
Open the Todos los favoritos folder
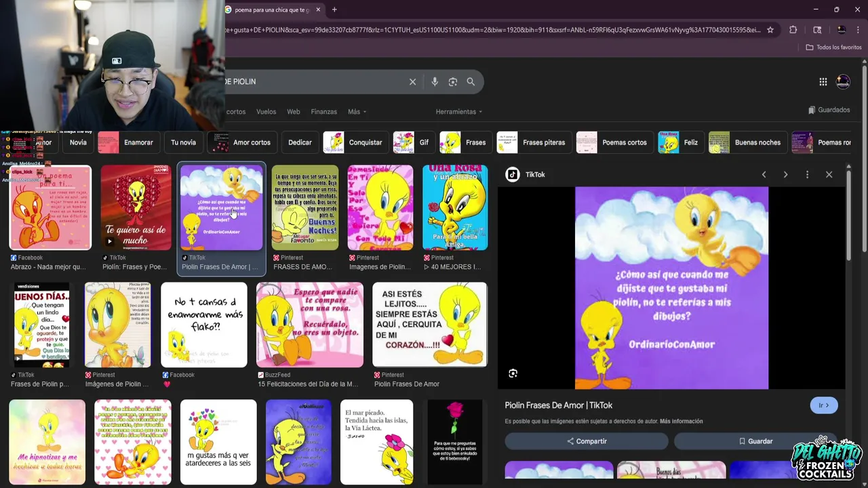[x=833, y=47]
